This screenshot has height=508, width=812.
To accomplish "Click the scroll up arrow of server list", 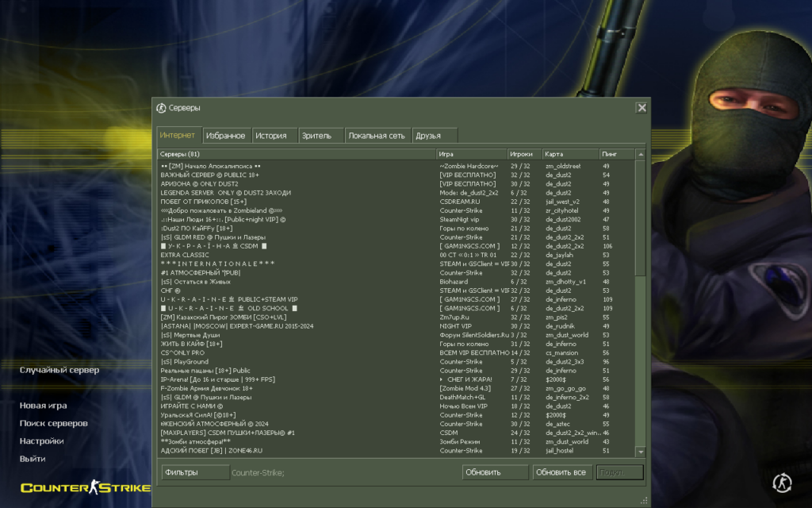I will click(641, 154).
